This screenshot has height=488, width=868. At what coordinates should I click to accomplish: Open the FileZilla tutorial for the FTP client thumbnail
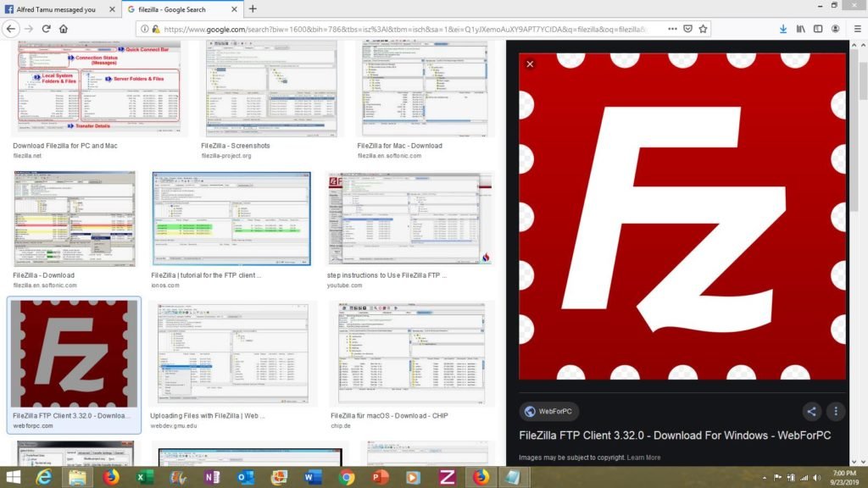click(x=231, y=219)
